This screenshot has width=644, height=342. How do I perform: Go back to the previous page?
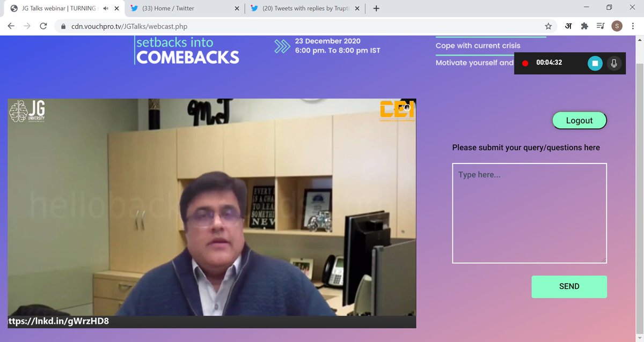coord(11,26)
